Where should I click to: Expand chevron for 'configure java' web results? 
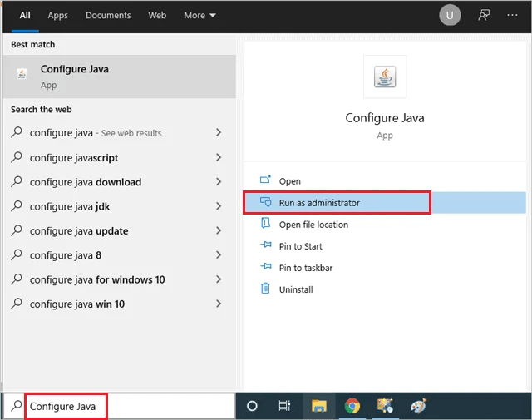pos(219,132)
